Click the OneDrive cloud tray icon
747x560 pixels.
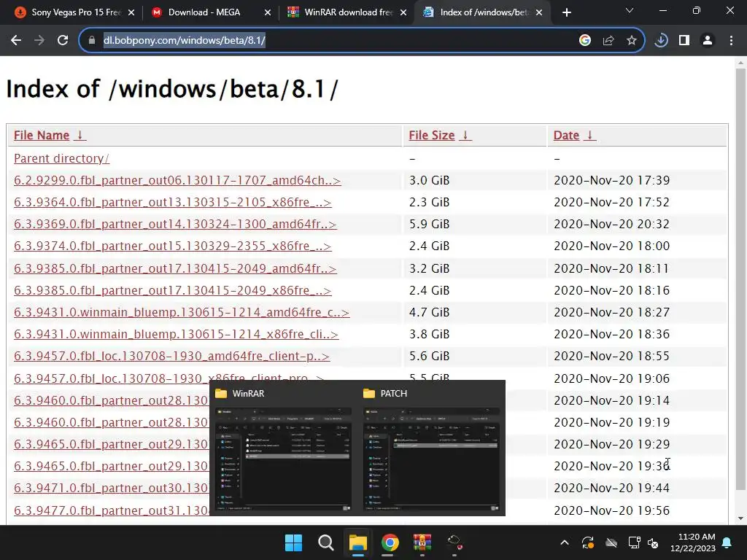pos(611,542)
